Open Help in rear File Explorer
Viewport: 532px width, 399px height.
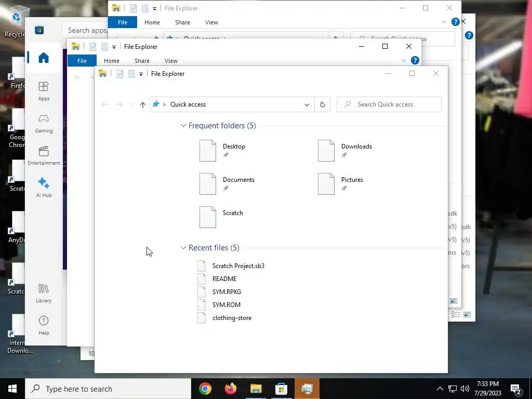pos(455,22)
